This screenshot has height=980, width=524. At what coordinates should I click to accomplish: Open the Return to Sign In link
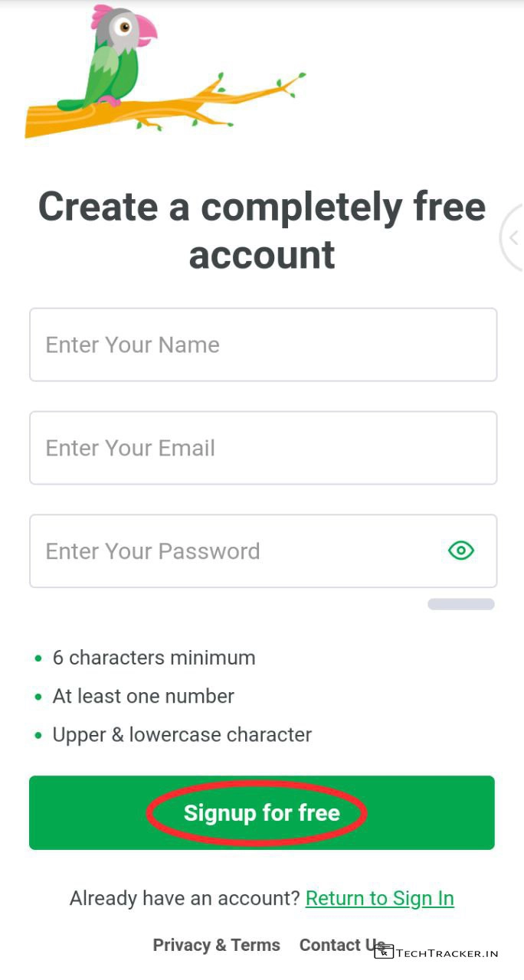tap(379, 898)
